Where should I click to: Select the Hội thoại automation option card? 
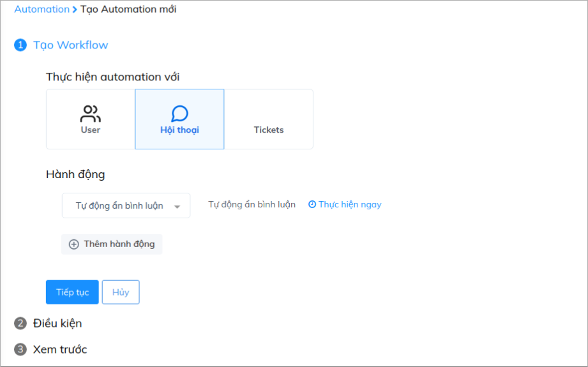(x=179, y=119)
